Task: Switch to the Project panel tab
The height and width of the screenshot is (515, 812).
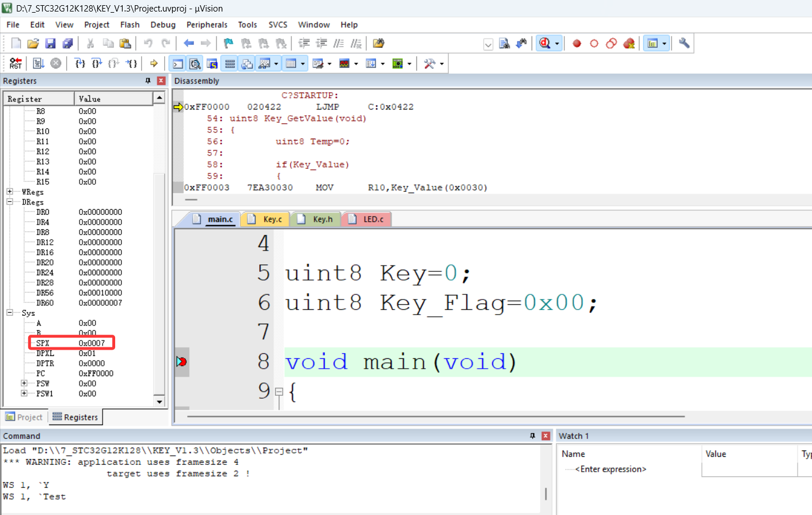Action: (24, 417)
